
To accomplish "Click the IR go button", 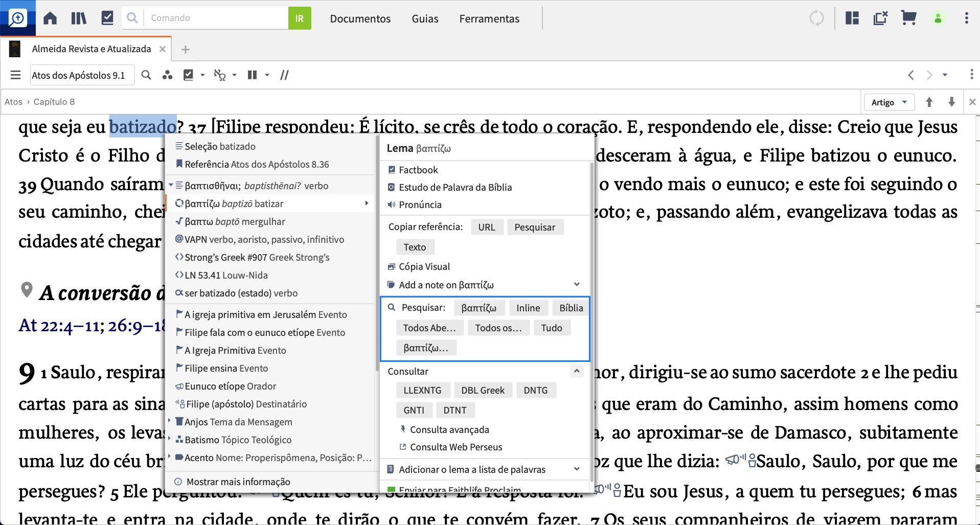I will pos(300,18).
